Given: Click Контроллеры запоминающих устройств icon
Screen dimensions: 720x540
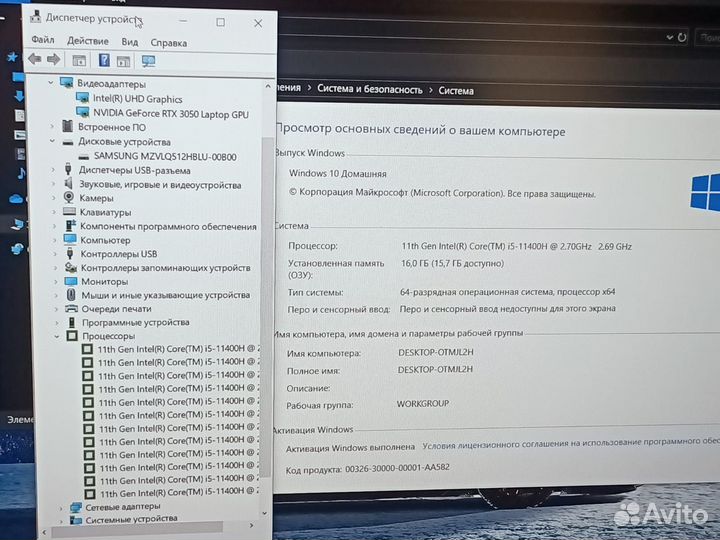Looking at the screenshot, I should (70, 267).
